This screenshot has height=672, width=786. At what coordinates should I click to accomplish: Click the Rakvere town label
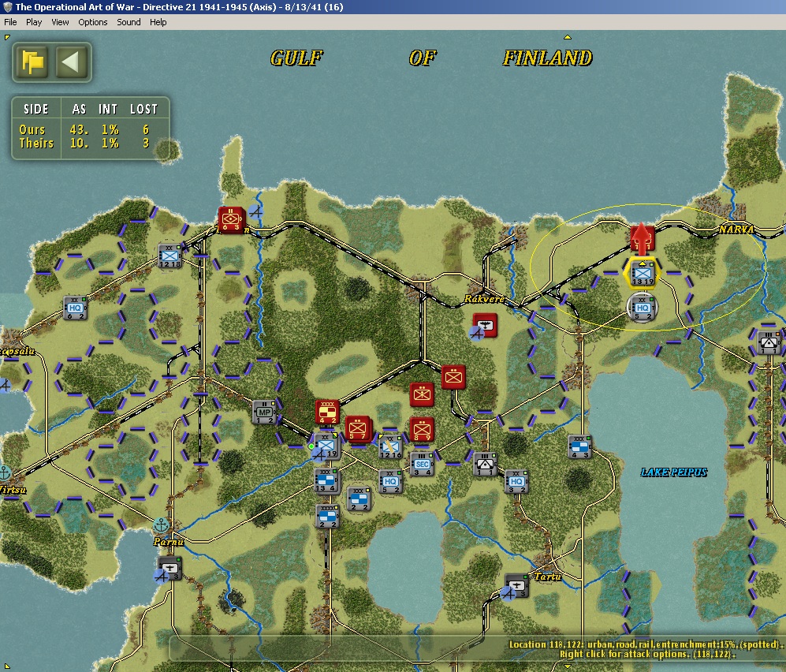[484, 299]
